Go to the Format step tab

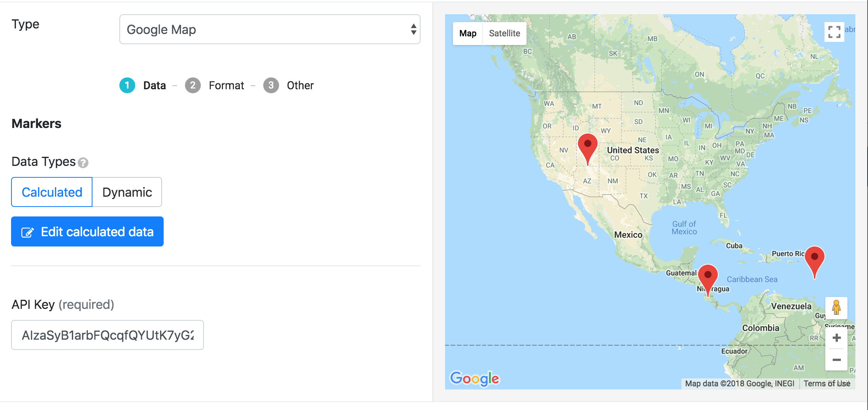(215, 85)
